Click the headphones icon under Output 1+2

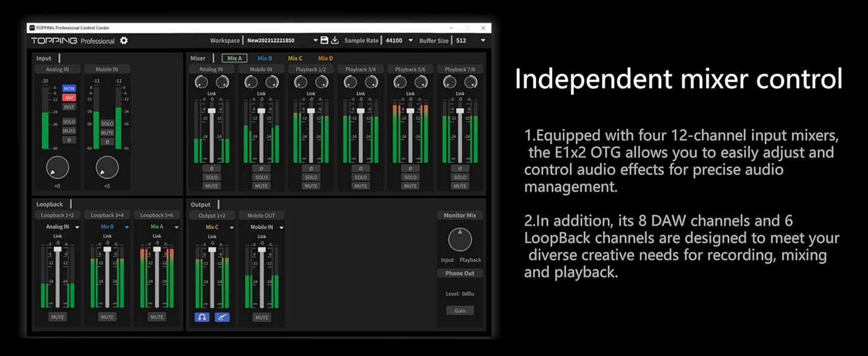202,317
